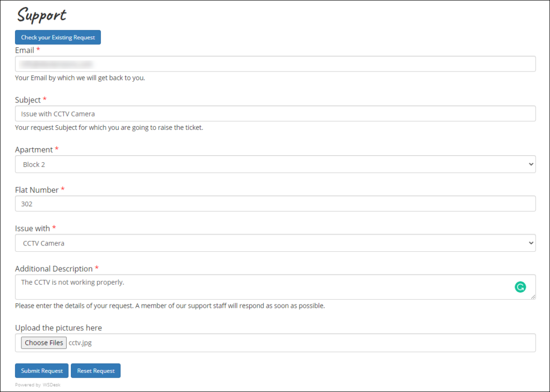550x392 pixels.
Task: Click the Reset Request button
Action: (x=96, y=371)
